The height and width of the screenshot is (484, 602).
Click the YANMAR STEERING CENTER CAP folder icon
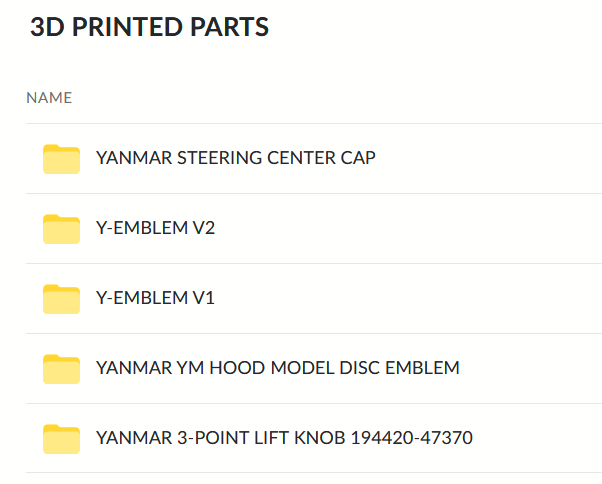[61, 159]
